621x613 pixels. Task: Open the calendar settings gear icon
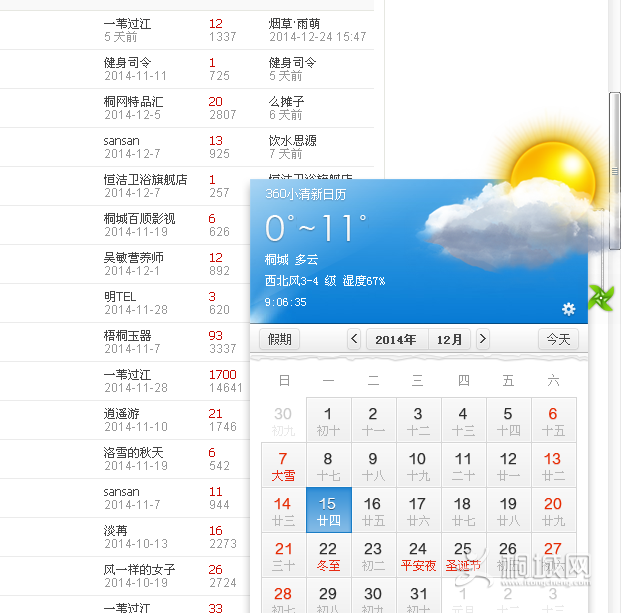pyautogui.click(x=568, y=309)
